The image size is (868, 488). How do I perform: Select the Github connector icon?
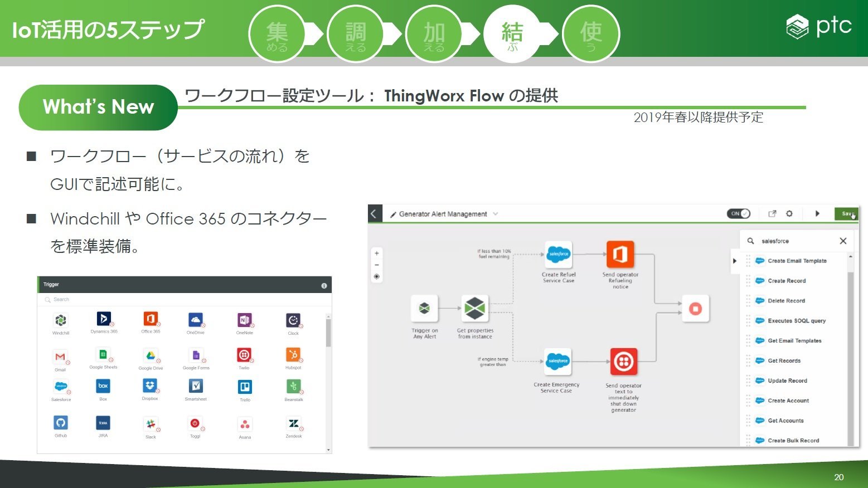[x=61, y=422]
